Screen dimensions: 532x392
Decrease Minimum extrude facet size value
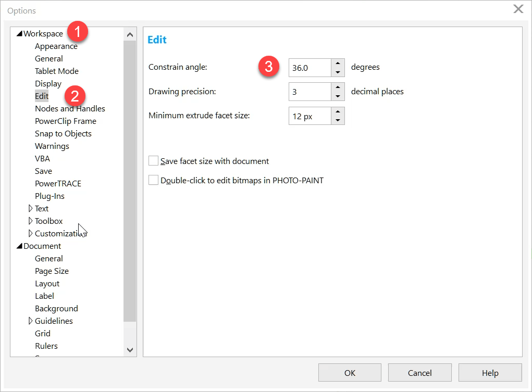(x=338, y=120)
